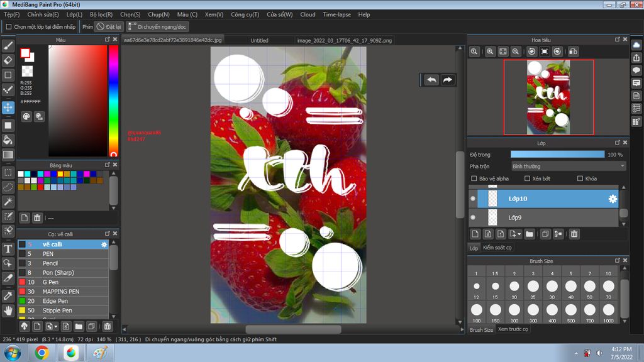Delete the selected brush with trash icon
This screenshot has width=644, height=362.
pyautogui.click(x=107, y=326)
